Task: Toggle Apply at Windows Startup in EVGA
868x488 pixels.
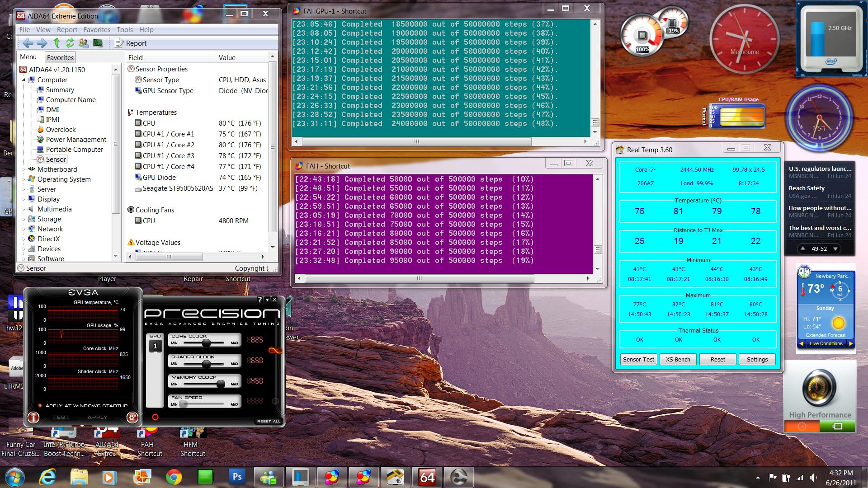Action: point(83,405)
